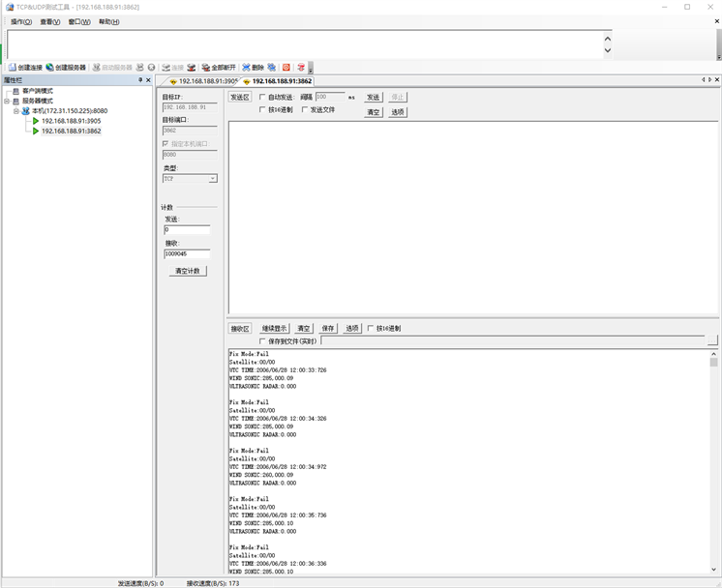Close the 属性栏 properties panel
This screenshot has height=588, width=722.
point(148,80)
